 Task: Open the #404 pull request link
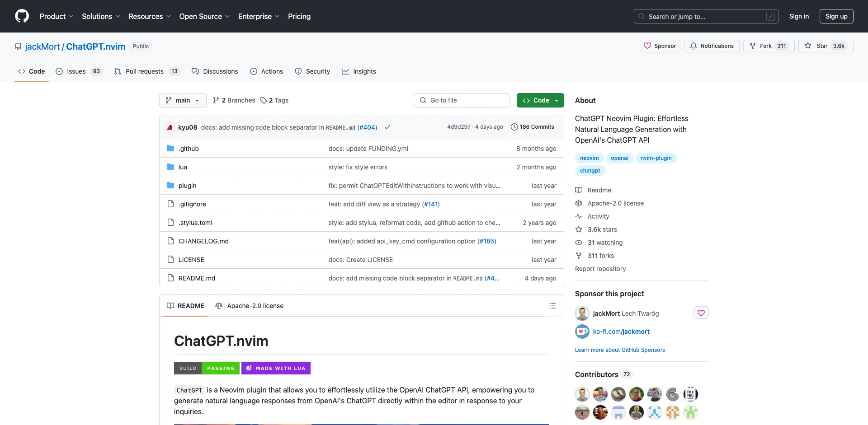pos(368,127)
